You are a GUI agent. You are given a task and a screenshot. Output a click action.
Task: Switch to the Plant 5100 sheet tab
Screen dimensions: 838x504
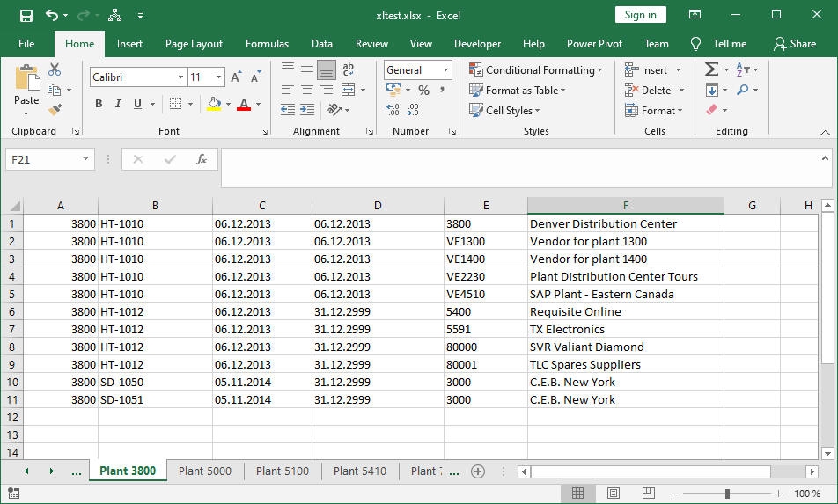pos(283,471)
